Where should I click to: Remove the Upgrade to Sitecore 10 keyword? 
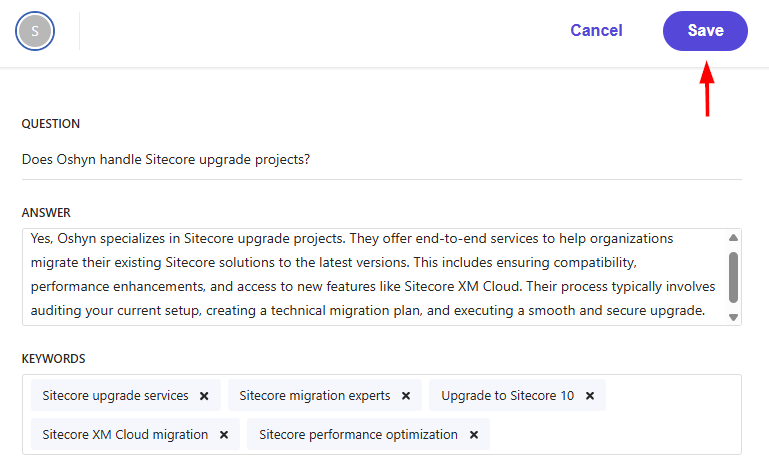pos(590,395)
